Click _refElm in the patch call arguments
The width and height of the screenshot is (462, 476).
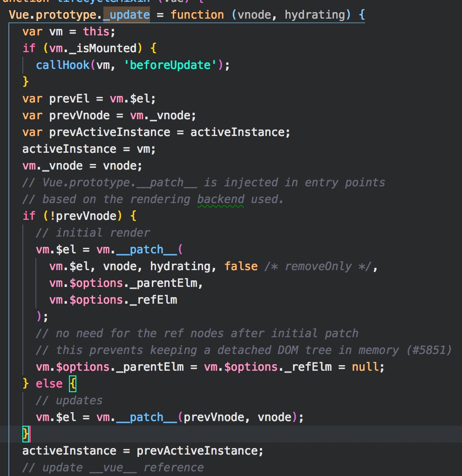click(153, 300)
